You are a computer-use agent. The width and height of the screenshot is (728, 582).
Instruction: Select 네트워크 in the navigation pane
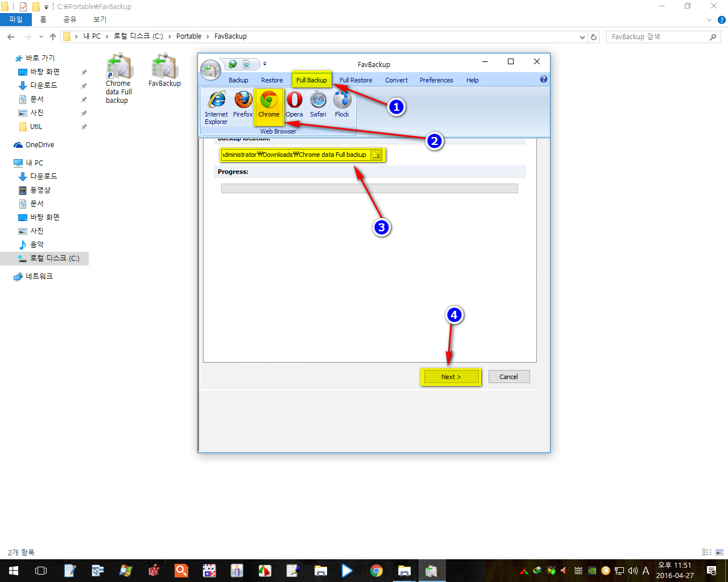[x=39, y=276]
